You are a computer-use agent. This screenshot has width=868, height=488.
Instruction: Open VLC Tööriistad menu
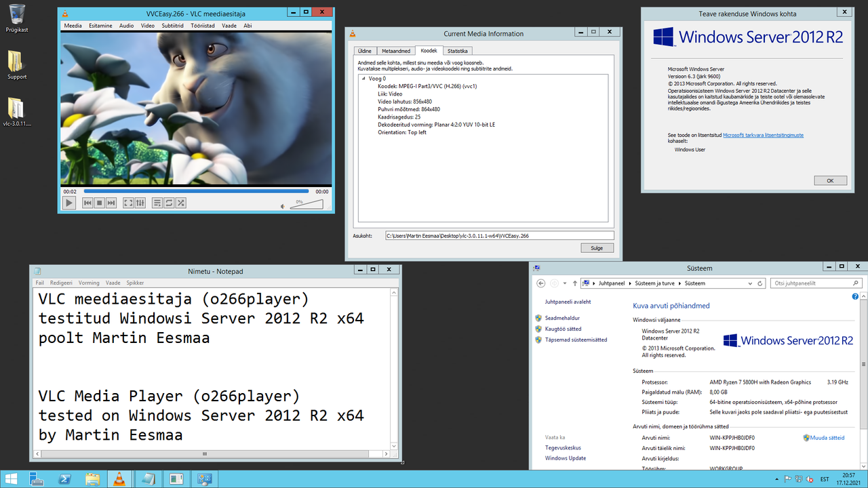click(x=203, y=25)
